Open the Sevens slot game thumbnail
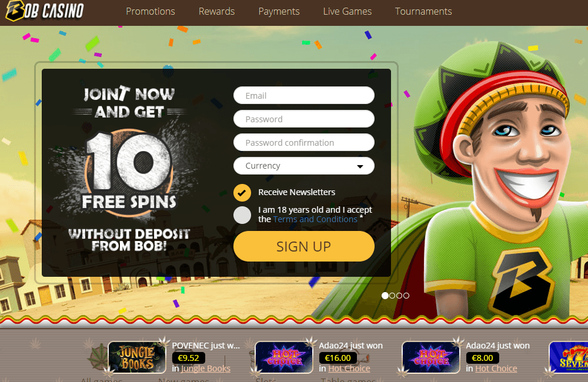 tap(569, 357)
